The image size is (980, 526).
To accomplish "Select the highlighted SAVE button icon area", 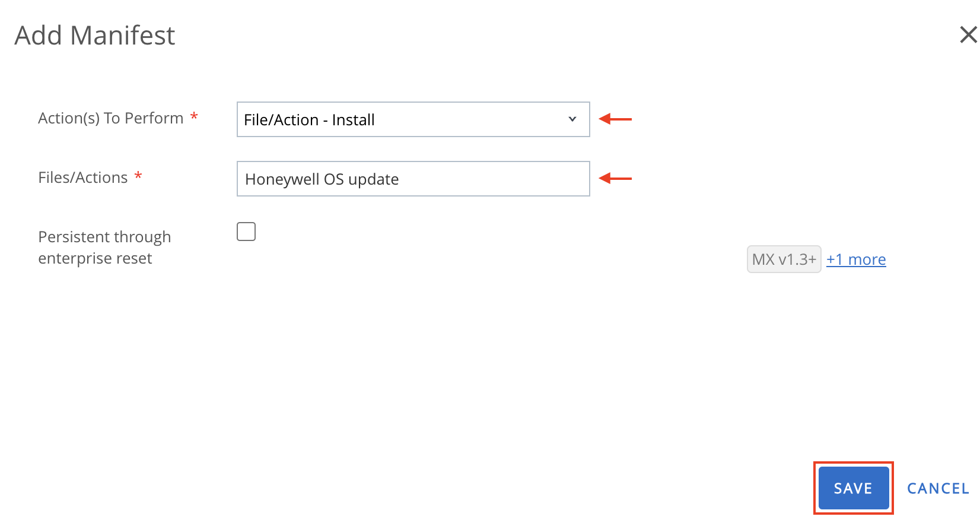I will (x=853, y=487).
